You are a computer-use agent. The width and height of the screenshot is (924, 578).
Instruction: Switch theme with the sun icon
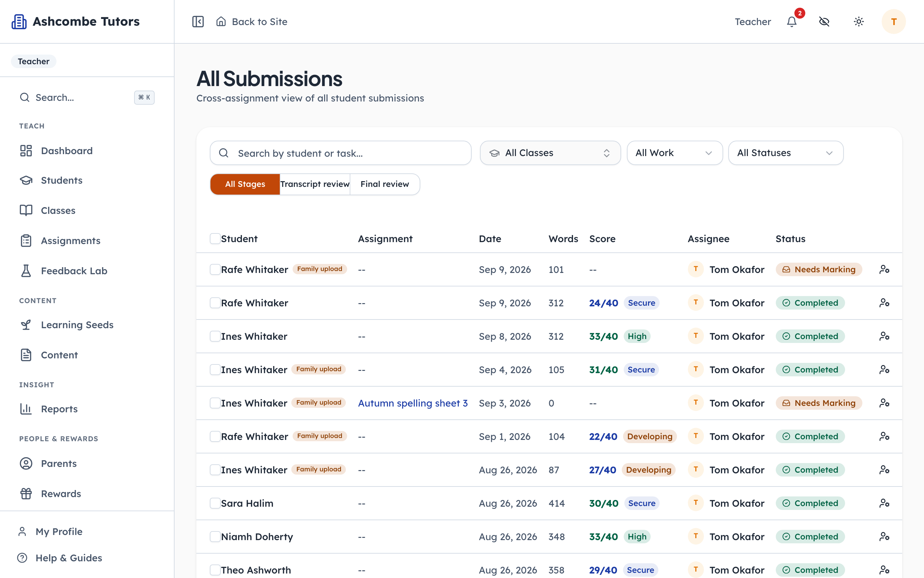[x=859, y=22]
